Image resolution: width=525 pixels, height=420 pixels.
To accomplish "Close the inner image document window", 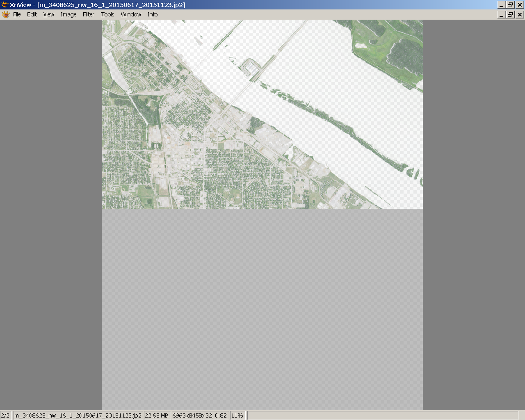I will point(520,14).
